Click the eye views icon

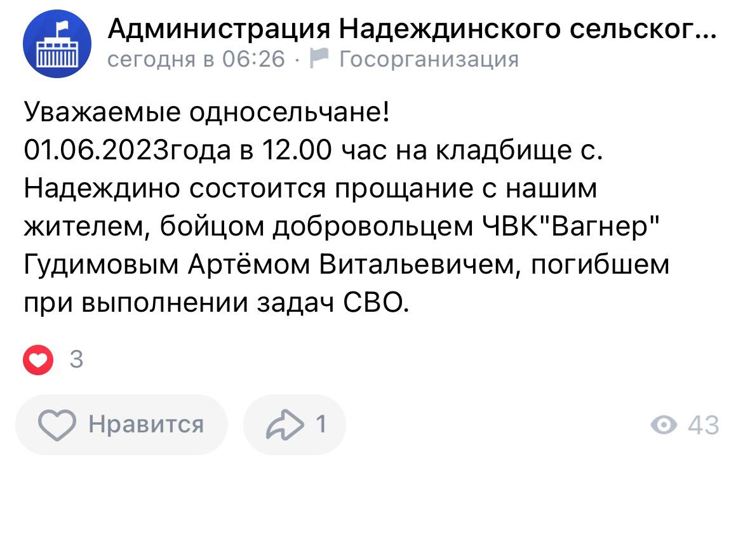[664, 425]
